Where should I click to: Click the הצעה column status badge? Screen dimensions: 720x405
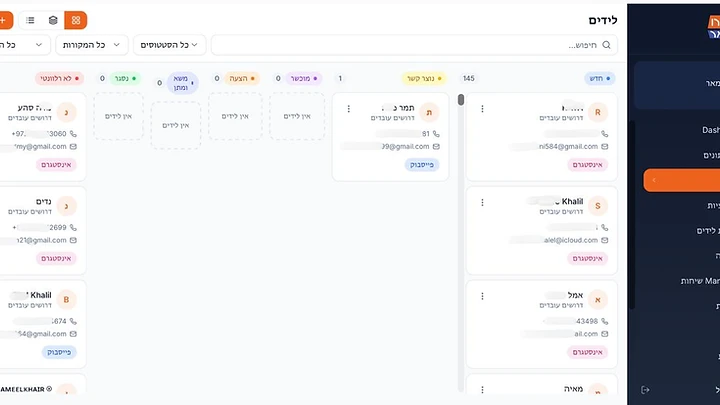tap(242, 79)
